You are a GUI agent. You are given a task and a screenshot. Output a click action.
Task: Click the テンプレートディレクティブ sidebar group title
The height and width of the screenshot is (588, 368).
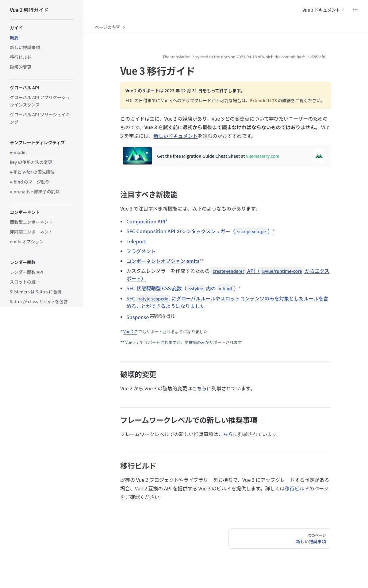[37, 143]
